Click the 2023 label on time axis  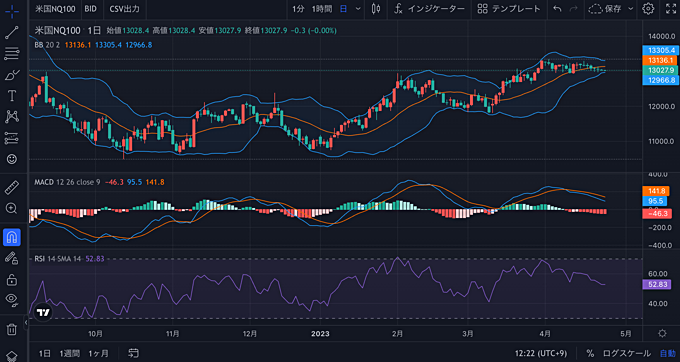(320, 334)
